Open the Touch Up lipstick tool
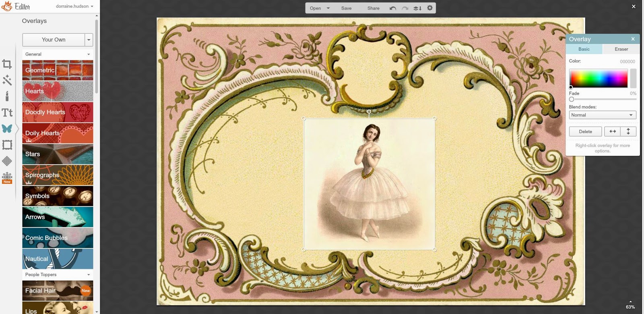 pyautogui.click(x=7, y=96)
